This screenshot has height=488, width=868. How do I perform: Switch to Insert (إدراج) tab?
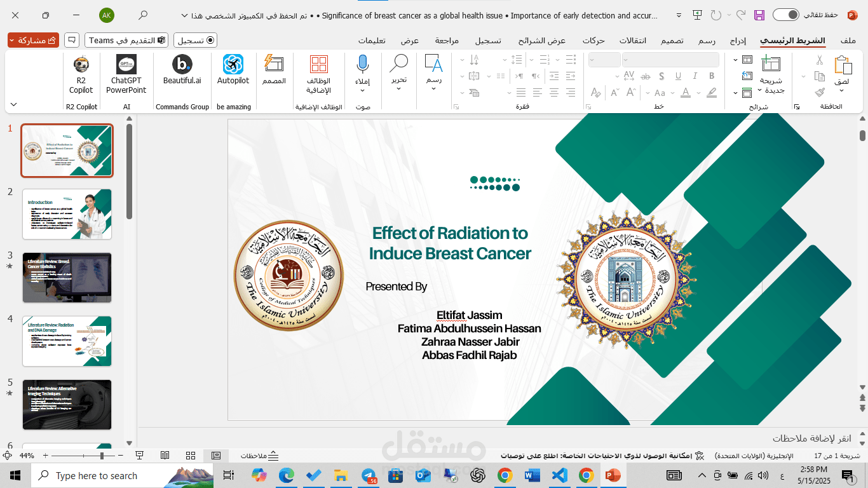tap(738, 40)
